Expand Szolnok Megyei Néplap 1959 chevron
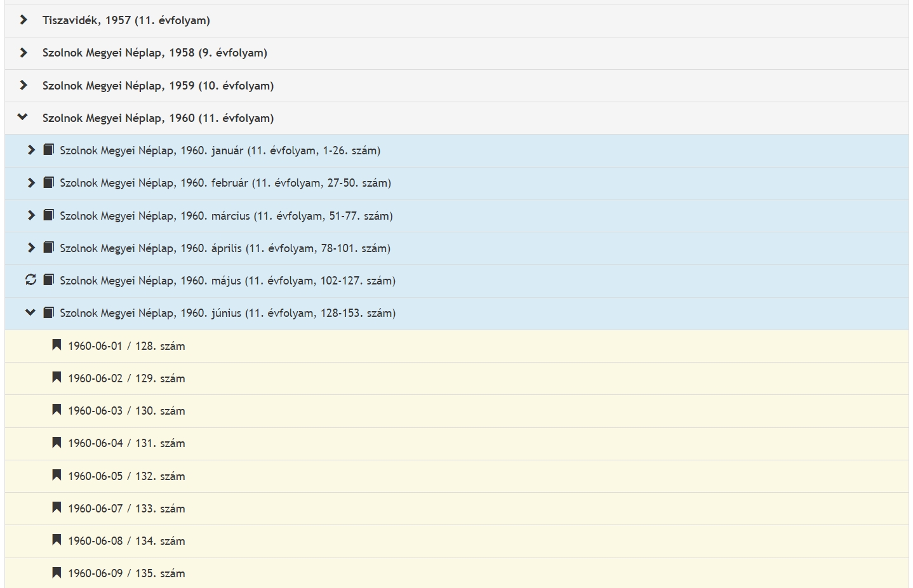This screenshot has width=913, height=588. (23, 85)
